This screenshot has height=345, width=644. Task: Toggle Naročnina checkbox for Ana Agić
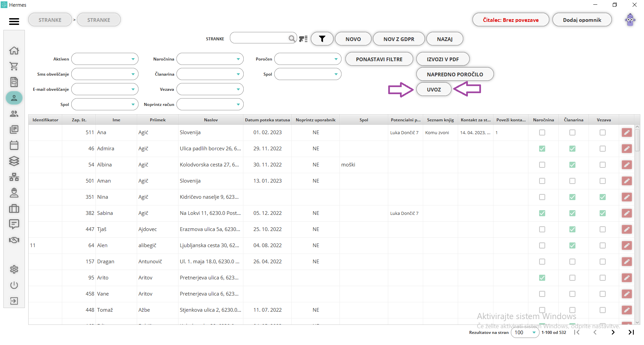(542, 132)
